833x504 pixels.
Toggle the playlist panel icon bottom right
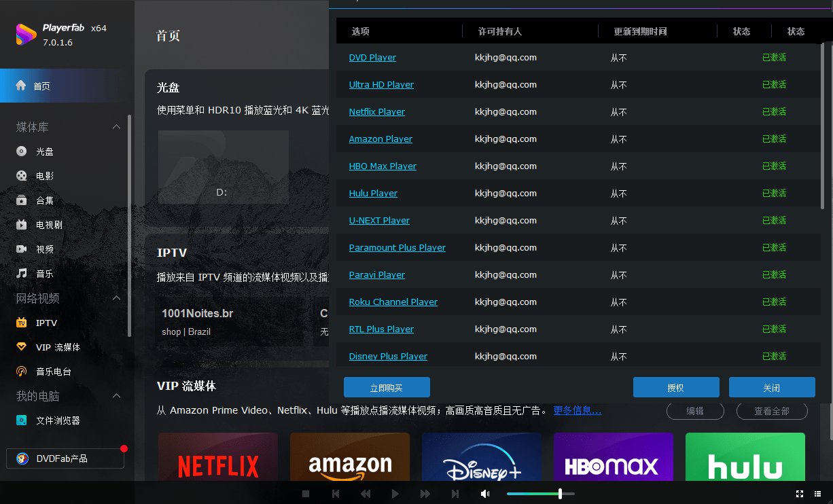818,494
